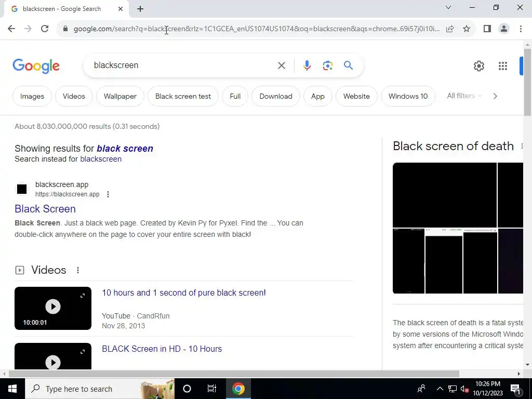Click the vertical scrollbar thumb

tap(527, 82)
